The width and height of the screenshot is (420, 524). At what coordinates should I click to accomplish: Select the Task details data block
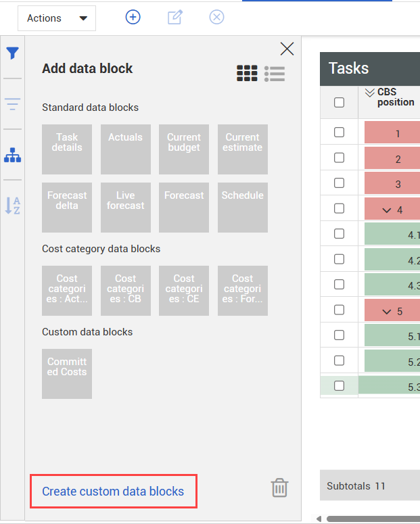pos(67,149)
